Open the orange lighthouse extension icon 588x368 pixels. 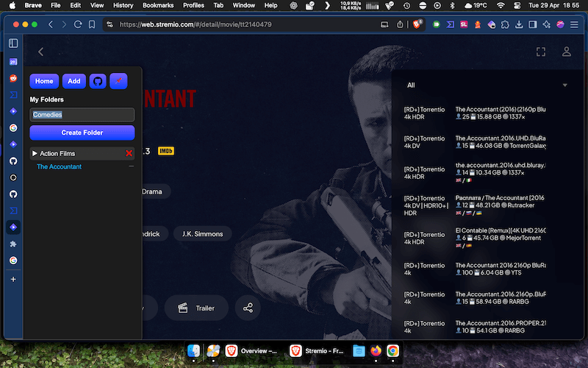[x=477, y=24]
